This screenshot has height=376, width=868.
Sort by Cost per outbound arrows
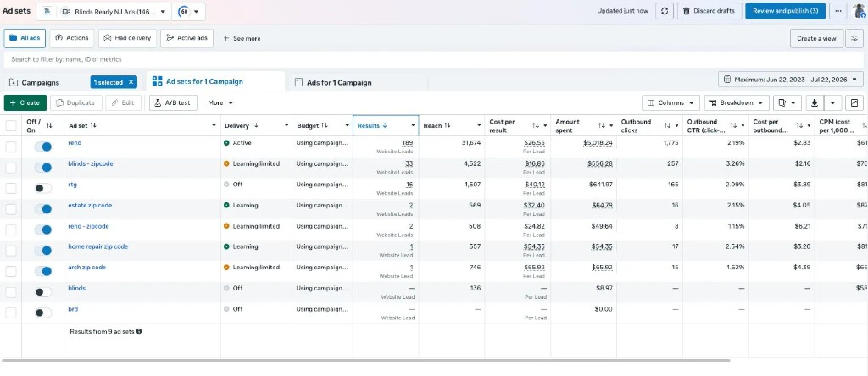(798, 126)
